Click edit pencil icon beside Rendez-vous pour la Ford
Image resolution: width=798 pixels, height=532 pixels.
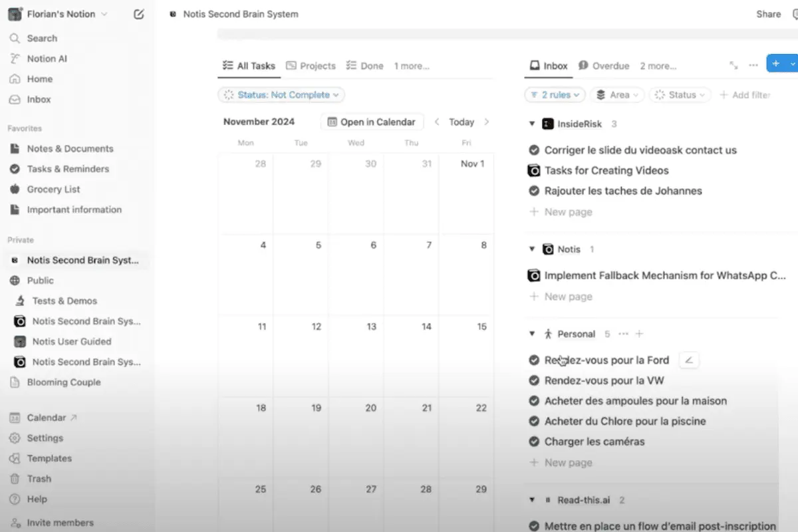point(689,360)
